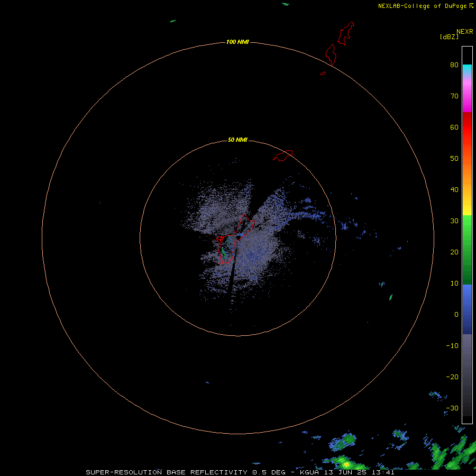Click the -30 dBZ scale value
This screenshot has width=476, height=476.
[452, 408]
